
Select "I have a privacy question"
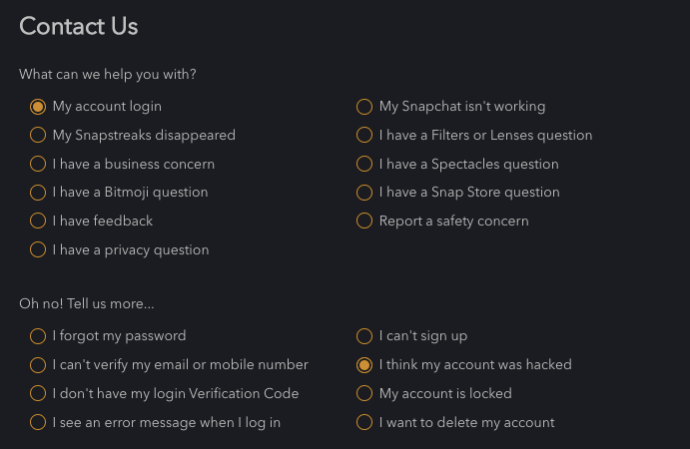(x=38, y=250)
